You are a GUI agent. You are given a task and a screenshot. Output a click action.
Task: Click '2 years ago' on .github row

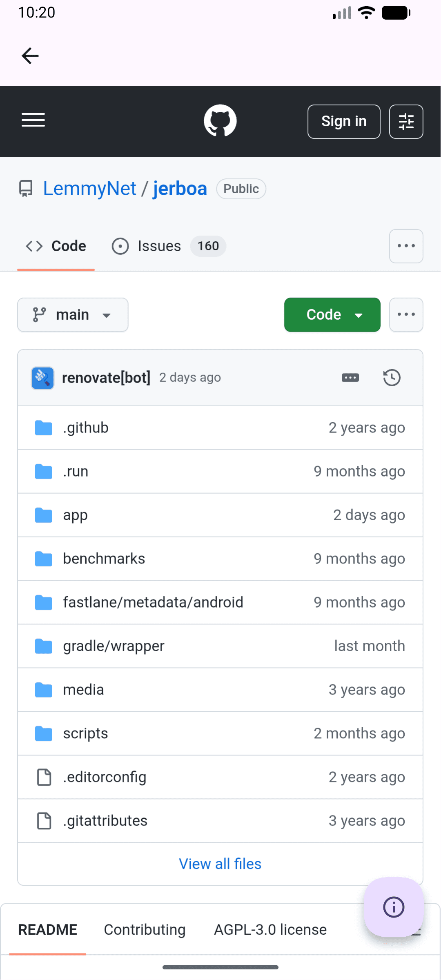click(x=367, y=428)
